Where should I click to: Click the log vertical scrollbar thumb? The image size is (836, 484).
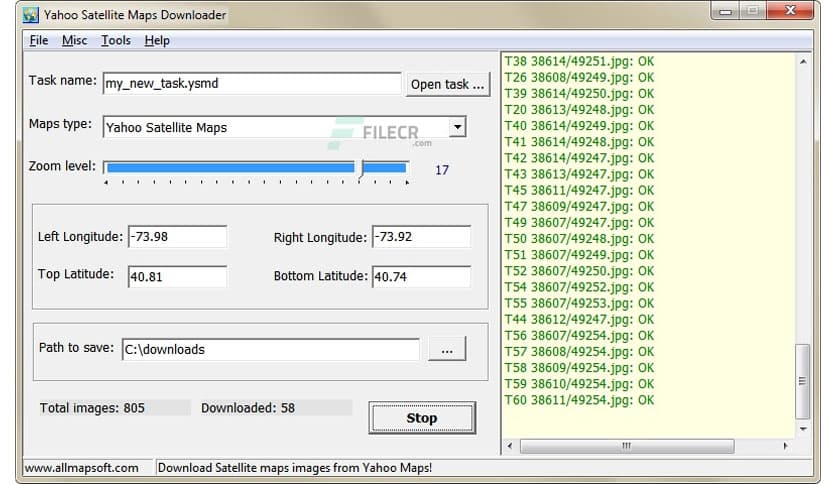[802, 382]
